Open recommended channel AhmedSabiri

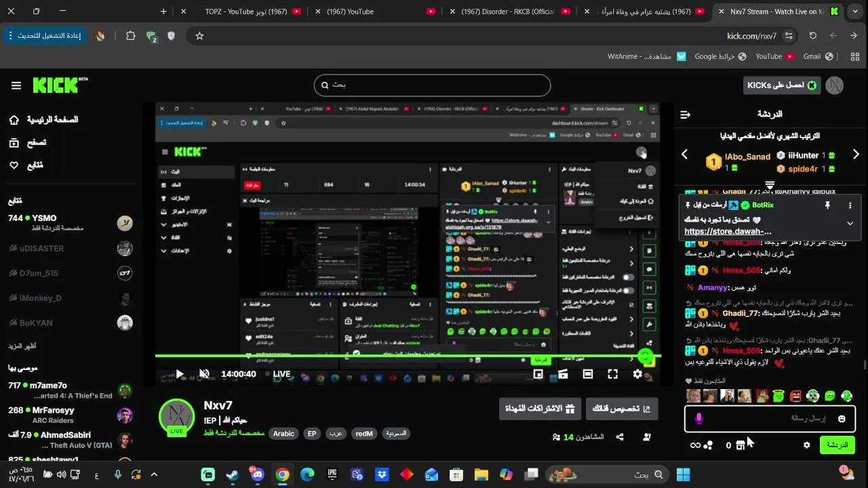[70, 440]
